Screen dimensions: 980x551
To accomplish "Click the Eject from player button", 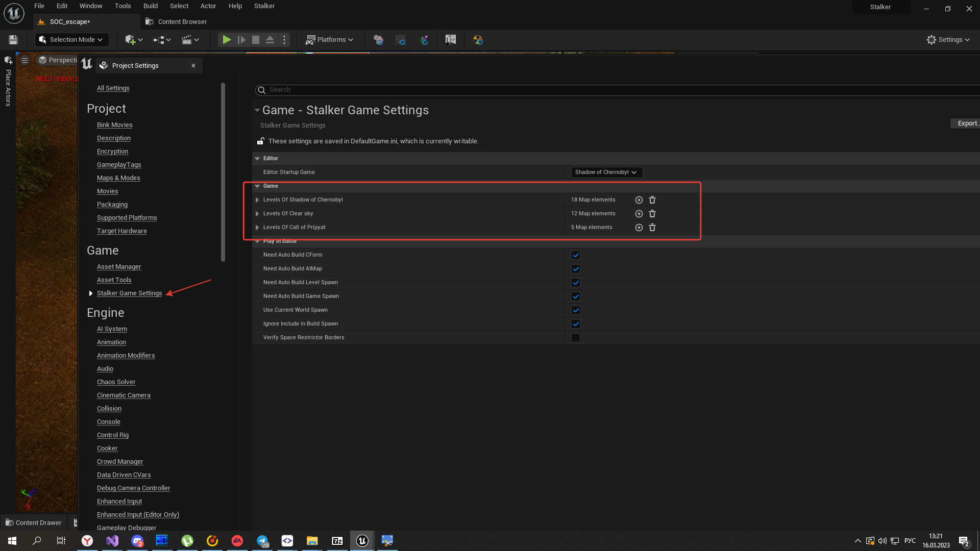I will (270, 40).
